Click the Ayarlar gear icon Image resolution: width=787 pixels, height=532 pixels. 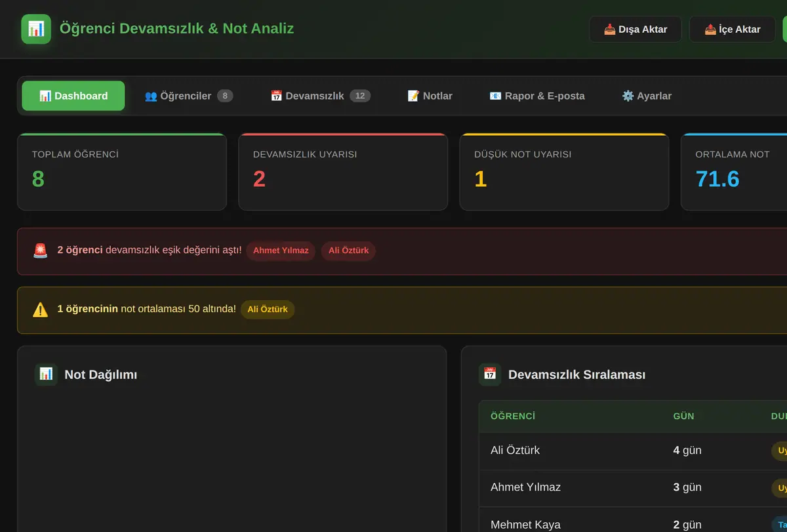628,96
